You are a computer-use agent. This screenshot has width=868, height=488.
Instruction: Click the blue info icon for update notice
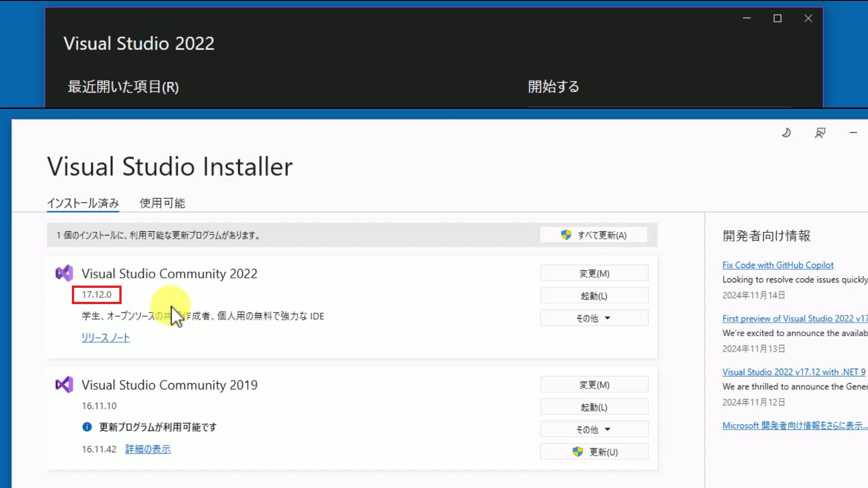pos(87,427)
